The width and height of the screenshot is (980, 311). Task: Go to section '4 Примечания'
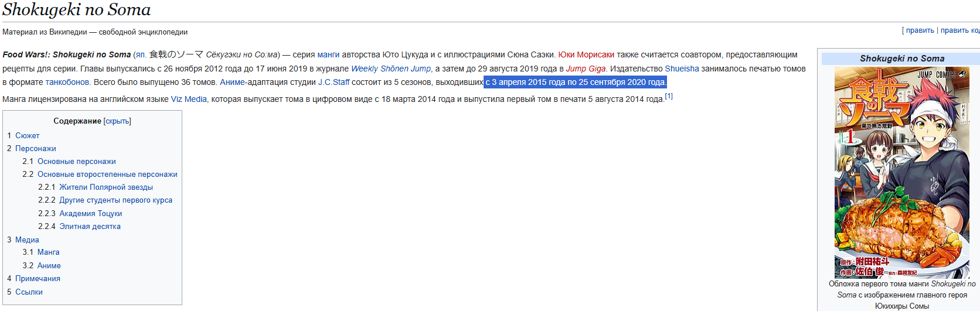pos(33,278)
